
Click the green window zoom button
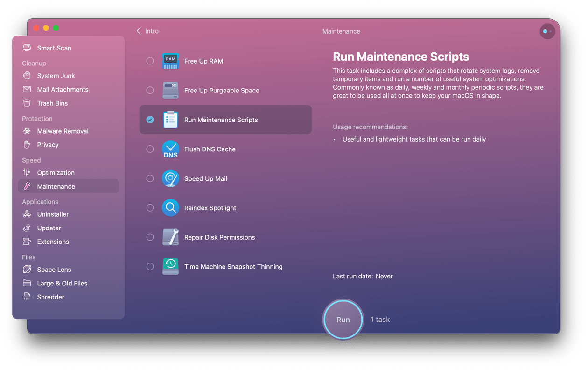[56, 28]
